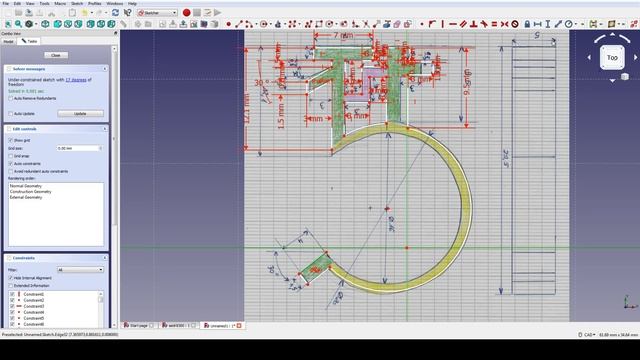Click the Update button
640x360 pixels.
pos(80,113)
